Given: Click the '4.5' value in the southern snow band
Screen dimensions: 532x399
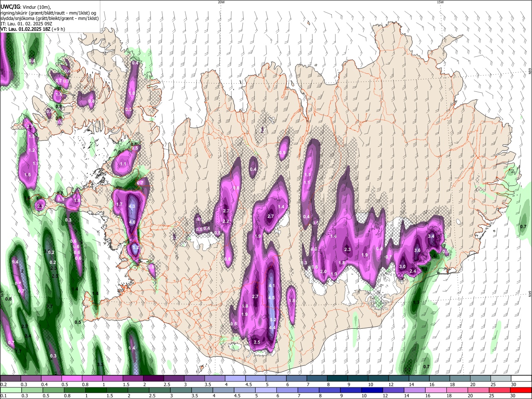Looking at the screenshot, I should (x=272, y=298).
